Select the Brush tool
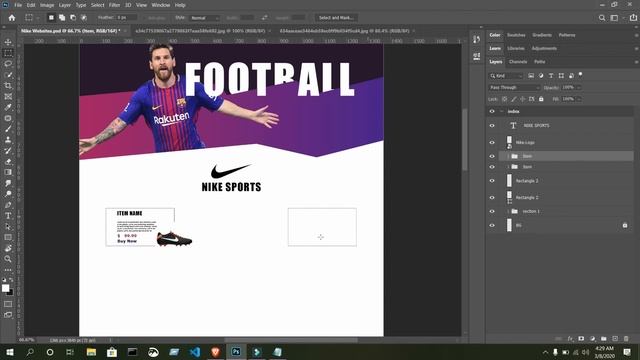This screenshot has height=360, width=640. (x=8, y=129)
